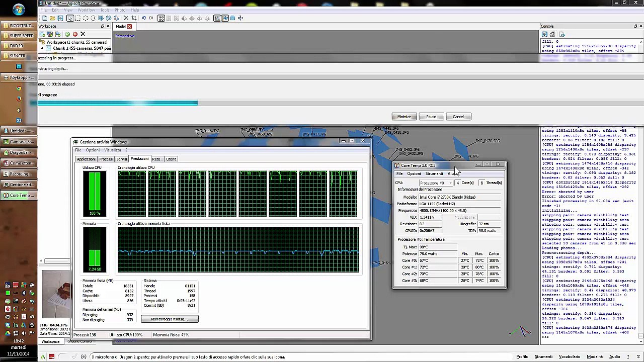The image size is (644, 362).
Task: Open the Ground Control tab in PhotoScan
Action: (x=80, y=342)
